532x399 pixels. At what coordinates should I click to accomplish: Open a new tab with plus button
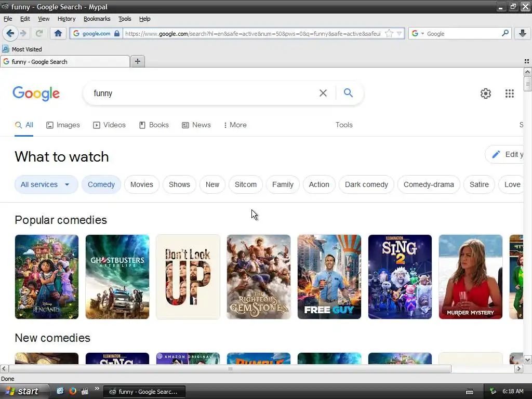[x=137, y=61]
